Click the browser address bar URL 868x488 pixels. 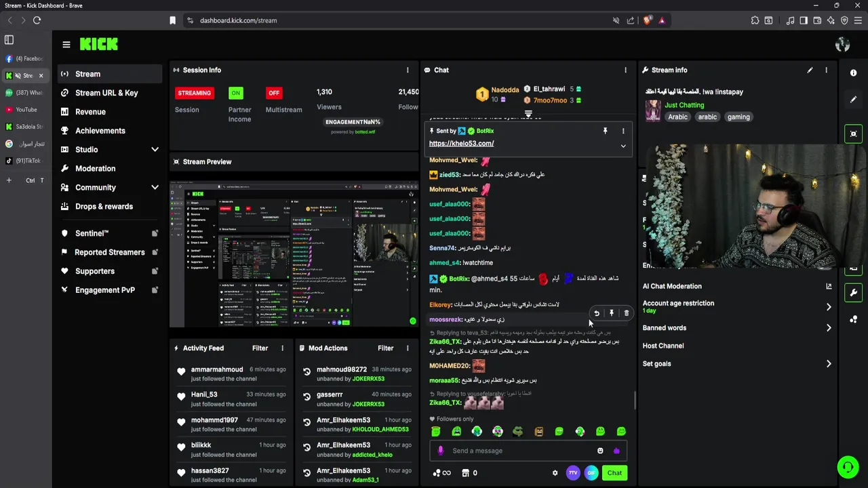(x=238, y=20)
